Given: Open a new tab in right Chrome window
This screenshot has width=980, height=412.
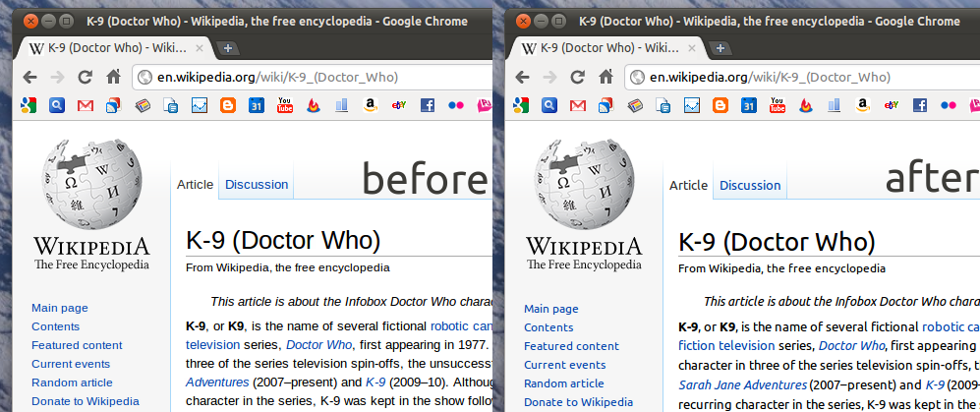Looking at the screenshot, I should [720, 48].
